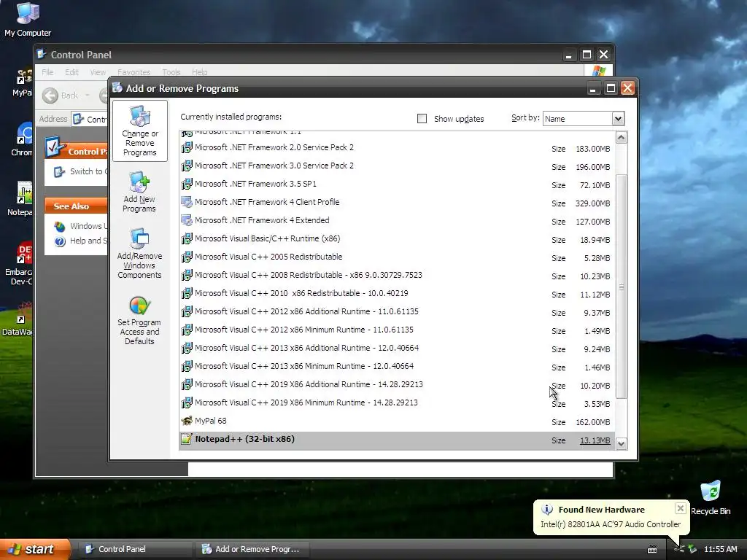747x560 pixels.
Task: Open My Computer desktop icon
Action: pyautogui.click(x=28, y=20)
